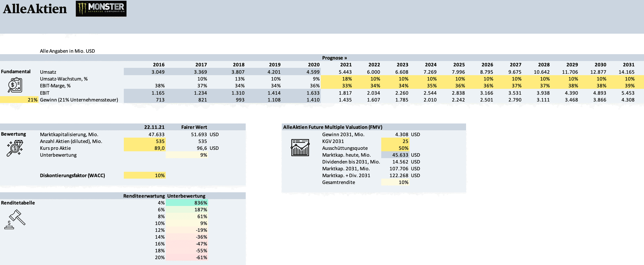Click the Umsatz-Wachstum, % row label
Viewport: 644px width, 265px height.
(64, 79)
